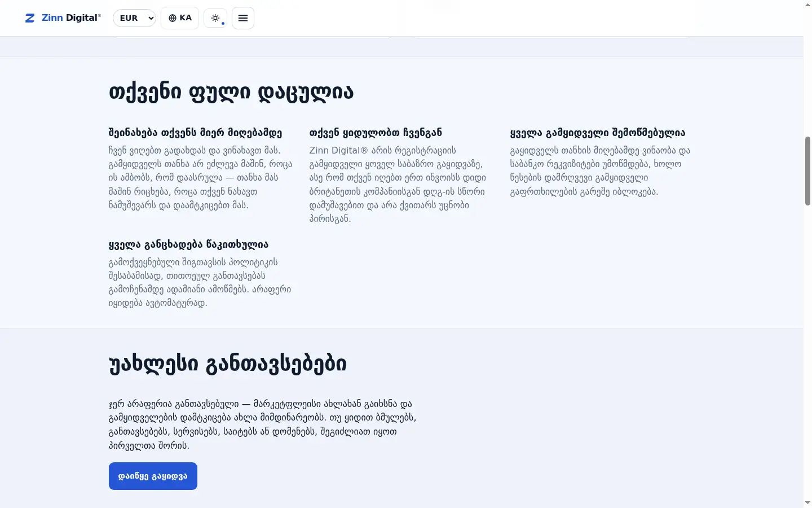Click the page vertical scrollbar thumb

coord(807,171)
